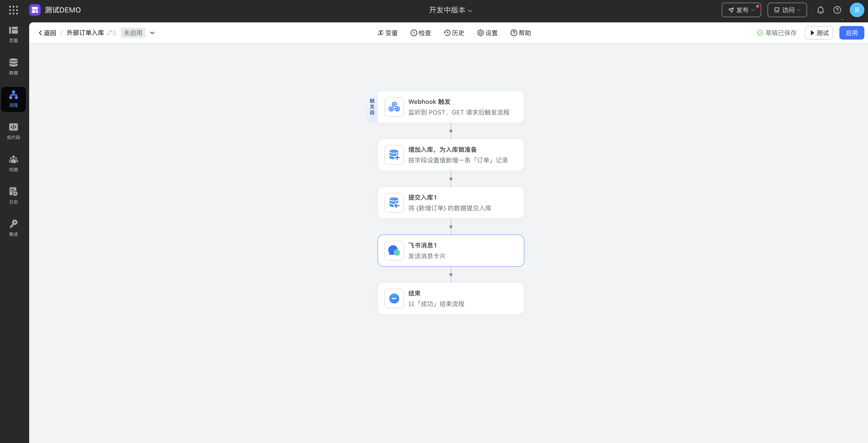Click the text 按字段设置值新增一条「订单」记录
Viewport: 868px width, 443px height.
click(x=458, y=160)
